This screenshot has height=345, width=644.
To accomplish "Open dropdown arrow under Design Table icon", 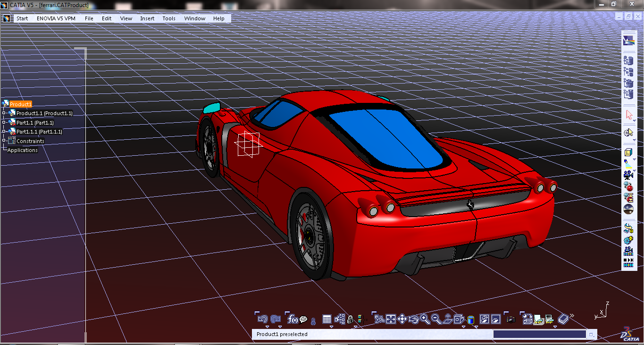I will [331, 327].
